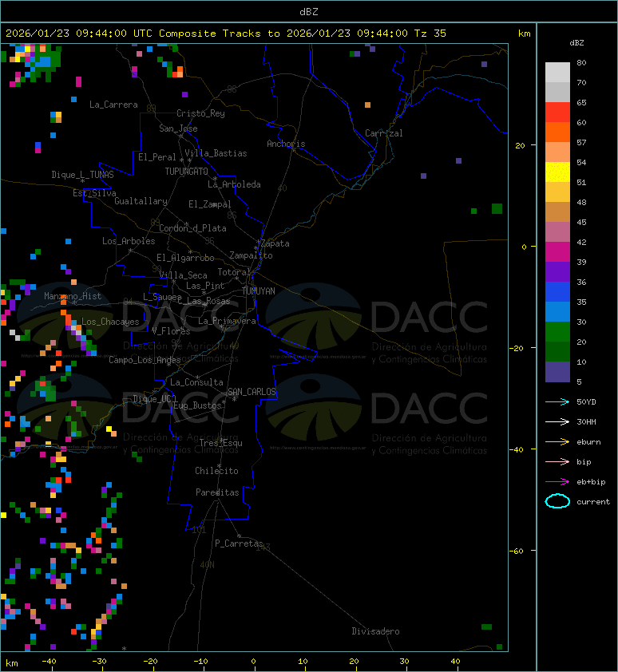Click the magenta eb+bip arrow legend icon
This screenshot has height=672, width=618.
(x=557, y=482)
